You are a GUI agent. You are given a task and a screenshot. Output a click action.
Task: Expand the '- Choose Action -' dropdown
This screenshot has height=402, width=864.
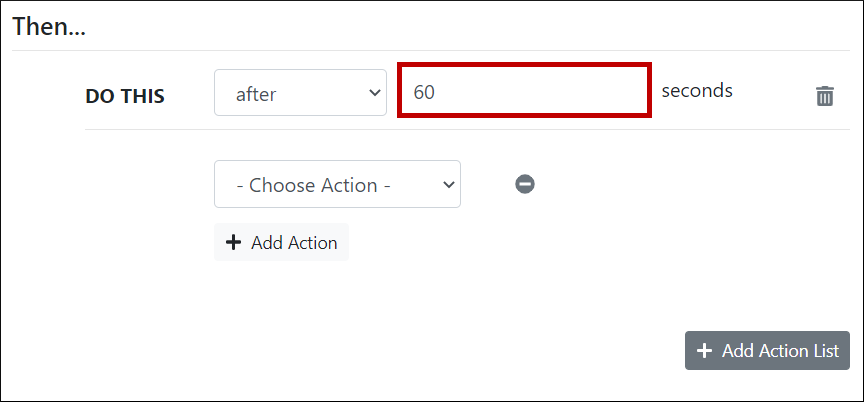pyautogui.click(x=337, y=184)
